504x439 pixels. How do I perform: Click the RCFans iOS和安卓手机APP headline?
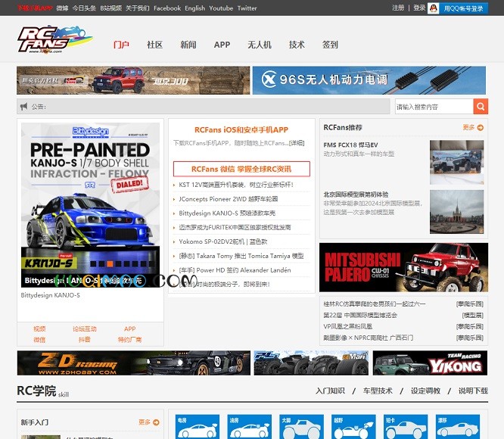point(241,130)
